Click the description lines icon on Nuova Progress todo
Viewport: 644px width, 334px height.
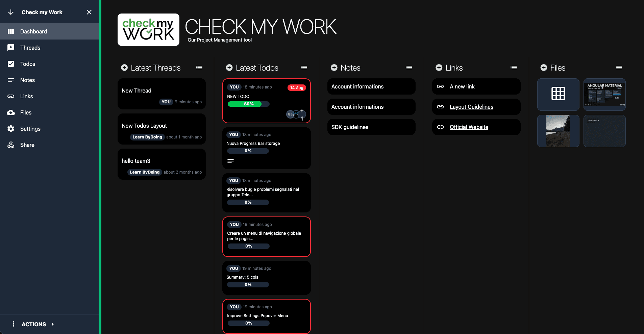(x=230, y=161)
